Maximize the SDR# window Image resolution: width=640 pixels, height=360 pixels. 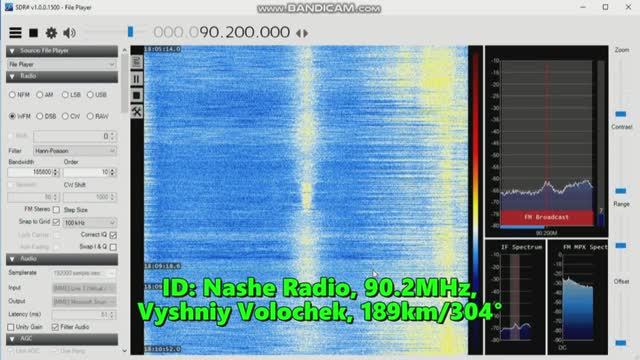pyautogui.click(x=606, y=7)
